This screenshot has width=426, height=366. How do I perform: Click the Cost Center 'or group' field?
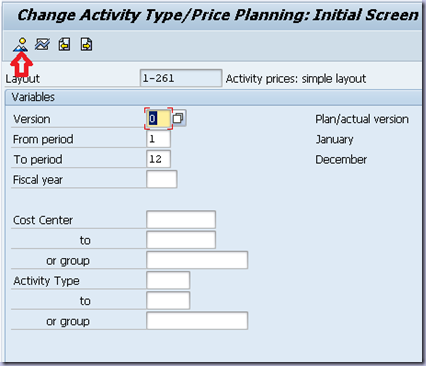click(x=197, y=260)
